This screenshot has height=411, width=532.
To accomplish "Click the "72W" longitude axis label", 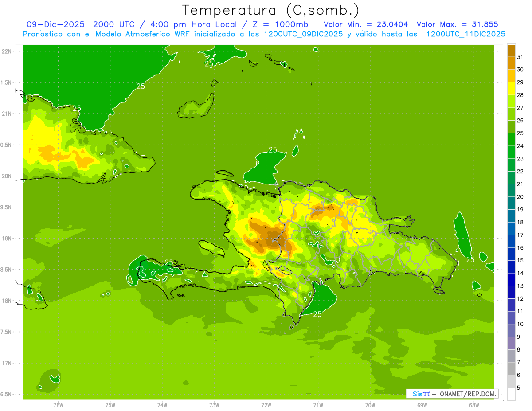I will click(266, 405).
